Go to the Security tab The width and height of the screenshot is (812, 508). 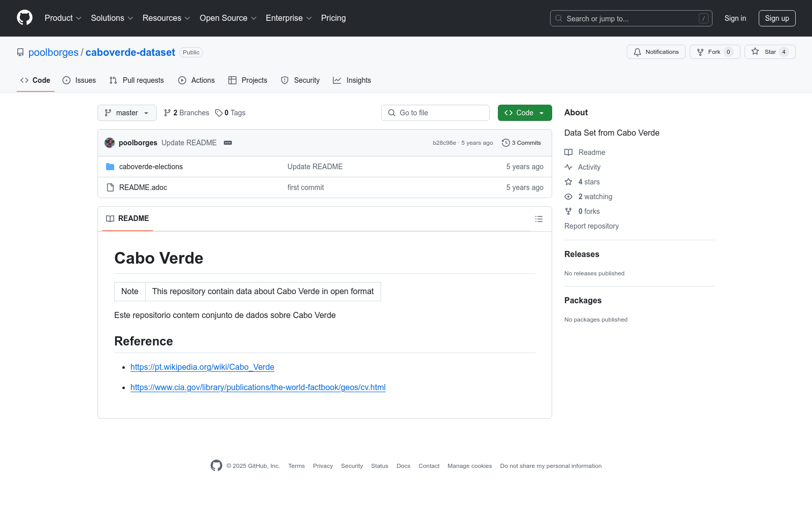pyautogui.click(x=300, y=80)
